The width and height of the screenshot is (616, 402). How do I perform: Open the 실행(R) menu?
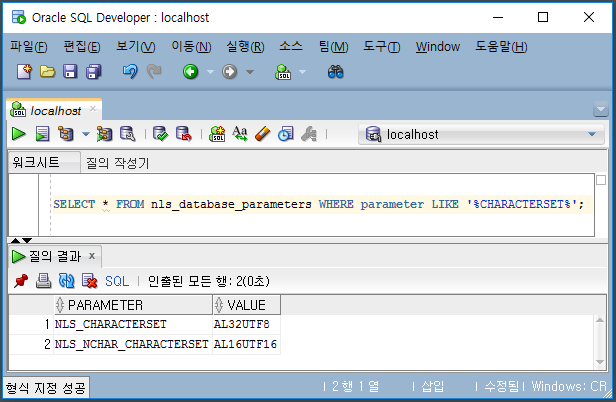click(x=245, y=47)
